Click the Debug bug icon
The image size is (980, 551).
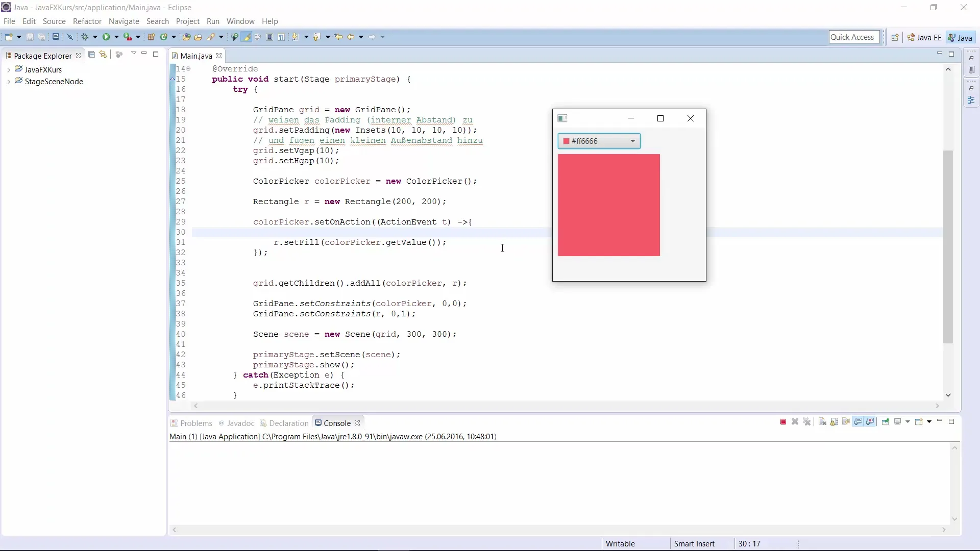pyautogui.click(x=85, y=37)
